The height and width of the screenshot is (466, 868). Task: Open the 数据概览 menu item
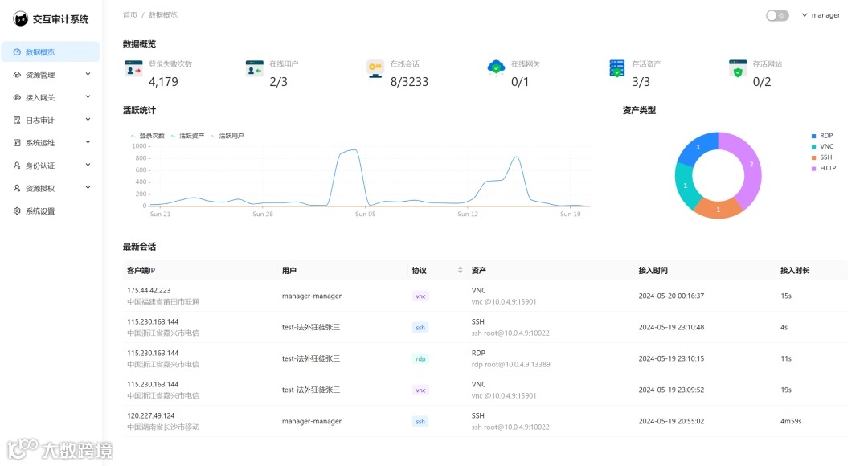point(51,52)
